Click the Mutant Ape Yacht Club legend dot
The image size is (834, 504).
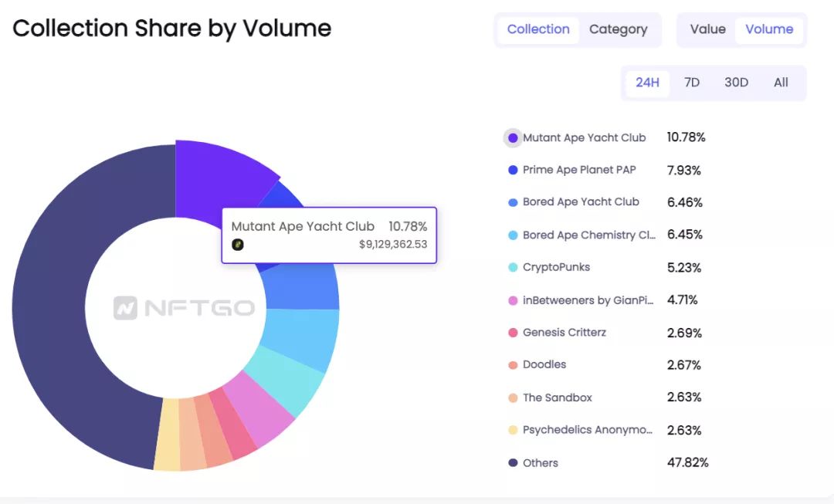(513, 138)
